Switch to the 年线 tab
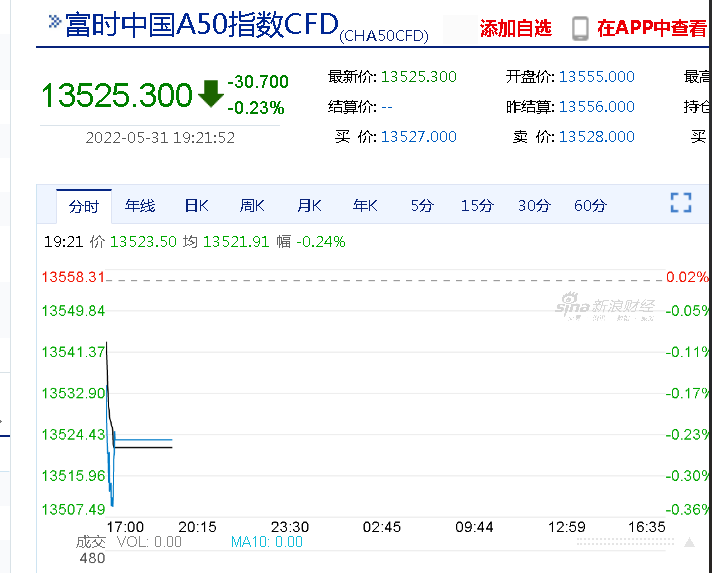The height and width of the screenshot is (573, 712). (140, 206)
